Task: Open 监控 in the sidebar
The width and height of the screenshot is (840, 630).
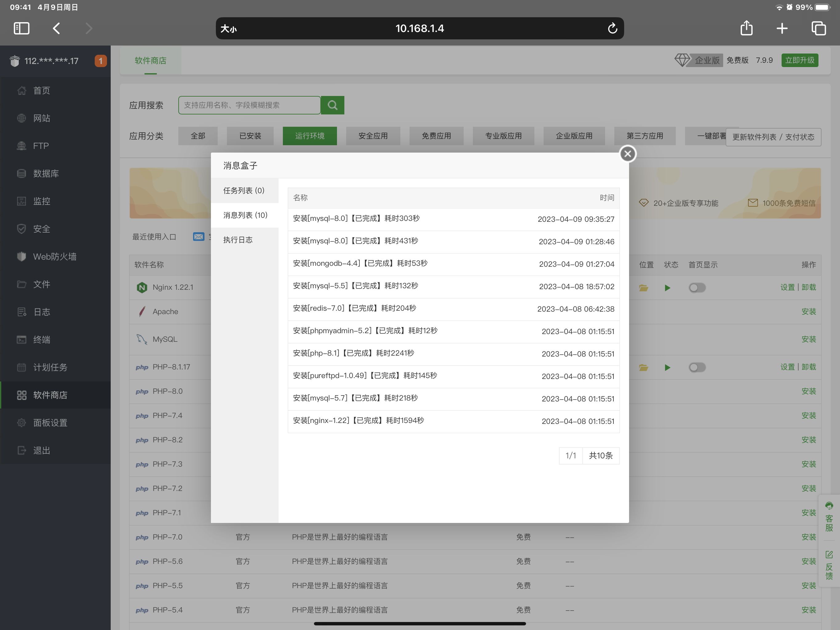Action: [55, 201]
